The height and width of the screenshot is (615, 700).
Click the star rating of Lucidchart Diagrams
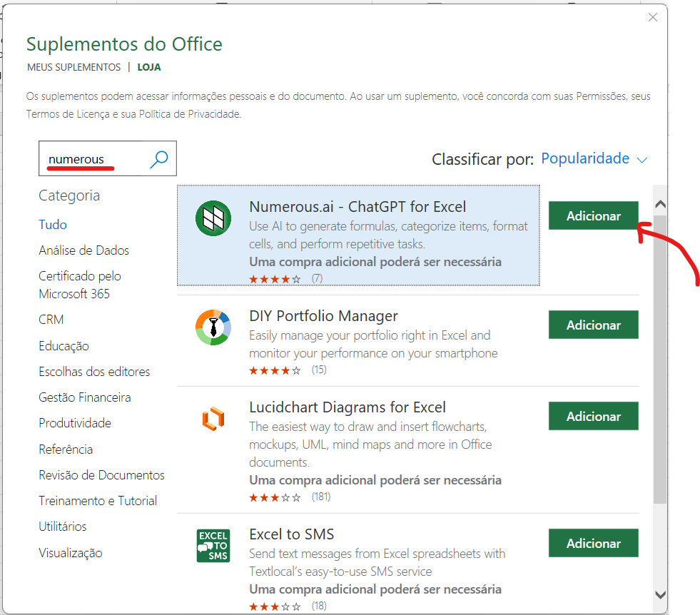coord(277,496)
